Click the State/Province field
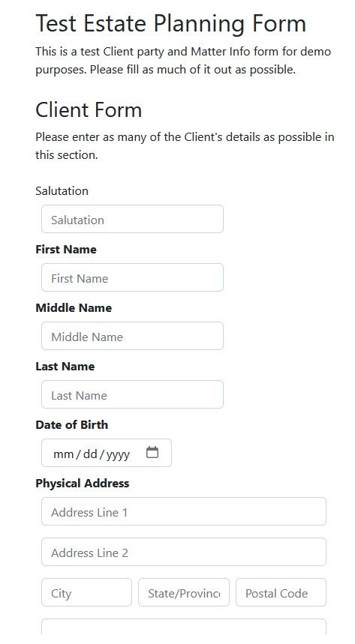 184,592
